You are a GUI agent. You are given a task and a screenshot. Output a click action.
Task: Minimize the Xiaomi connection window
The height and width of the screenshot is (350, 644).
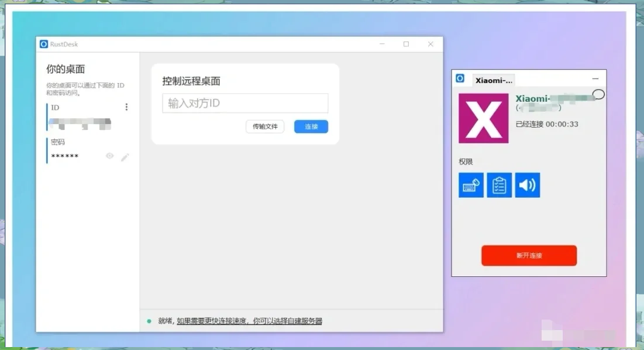tap(595, 78)
